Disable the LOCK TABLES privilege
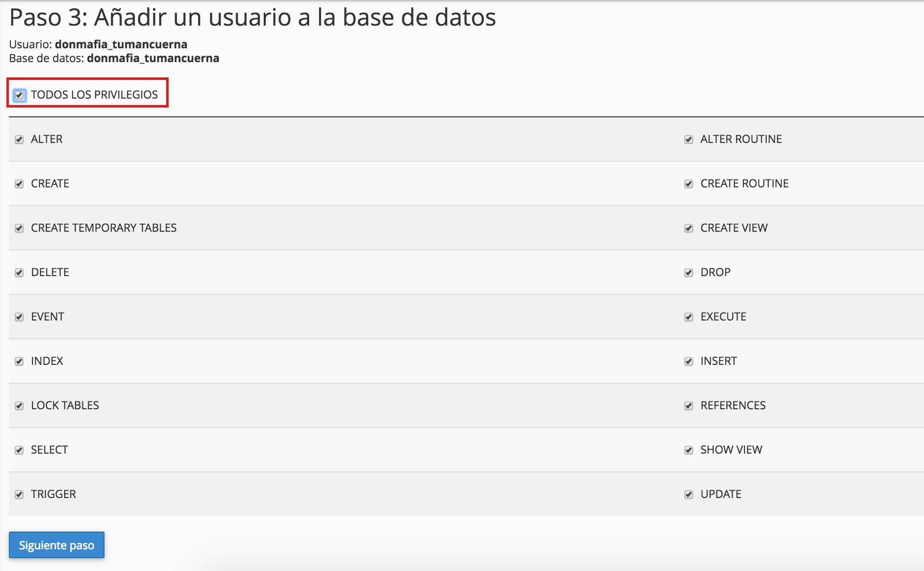This screenshot has height=571, width=924. coord(19,406)
